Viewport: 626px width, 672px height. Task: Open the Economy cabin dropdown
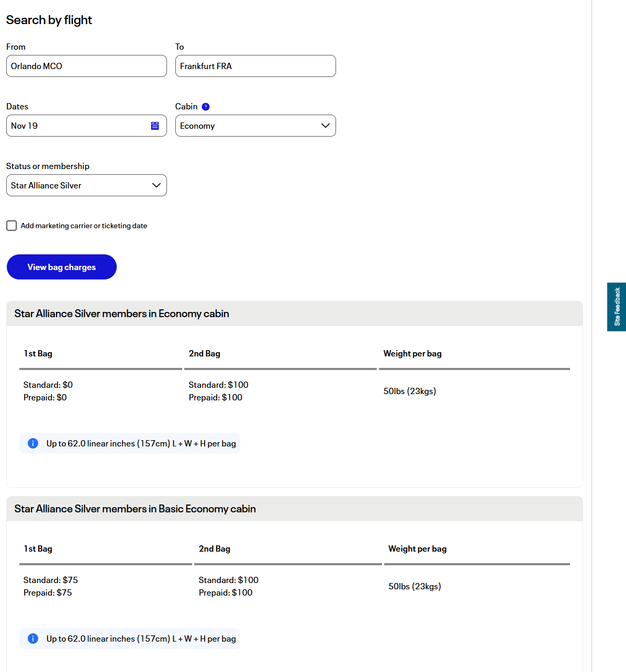point(255,126)
